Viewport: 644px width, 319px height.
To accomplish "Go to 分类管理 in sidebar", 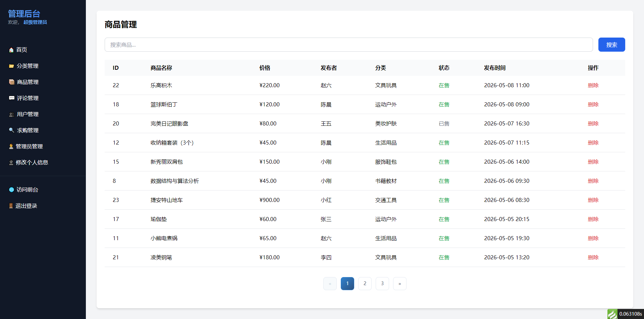I will [x=28, y=66].
